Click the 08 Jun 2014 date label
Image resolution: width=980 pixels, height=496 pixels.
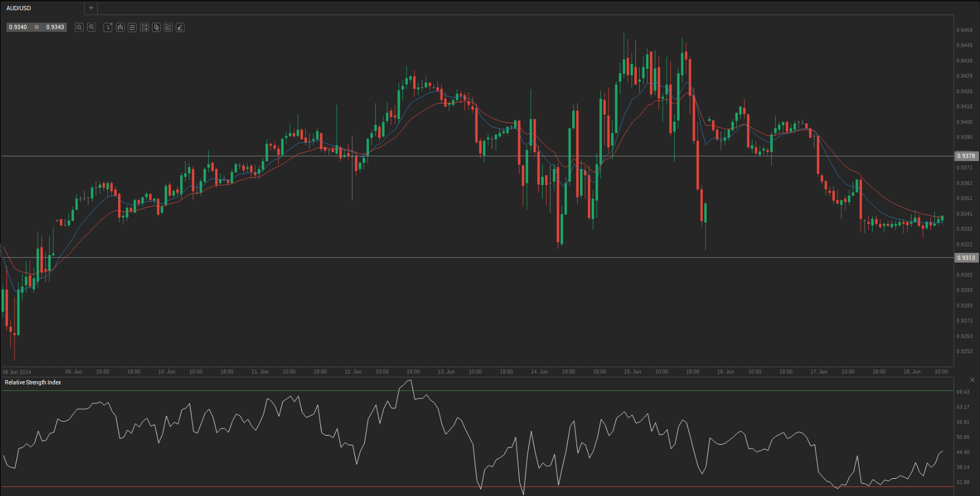coord(17,372)
